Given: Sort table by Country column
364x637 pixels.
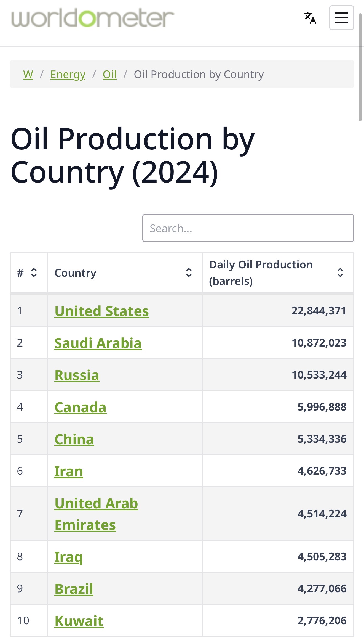Looking at the screenshot, I should coord(189,273).
